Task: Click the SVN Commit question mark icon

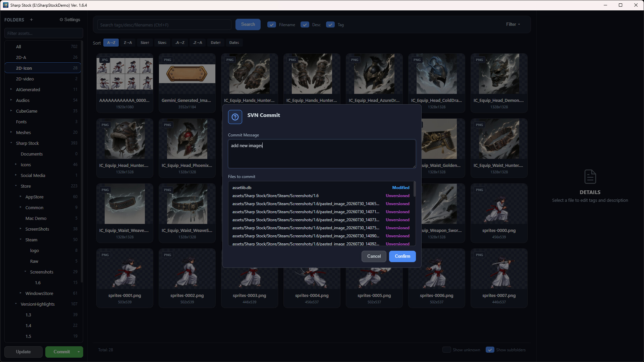Action: click(x=235, y=117)
